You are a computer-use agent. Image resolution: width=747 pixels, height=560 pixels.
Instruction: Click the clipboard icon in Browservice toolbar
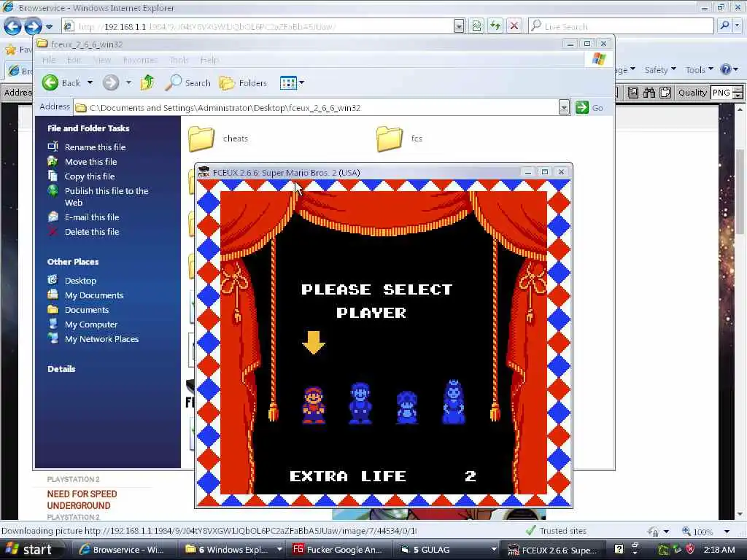coord(665,93)
